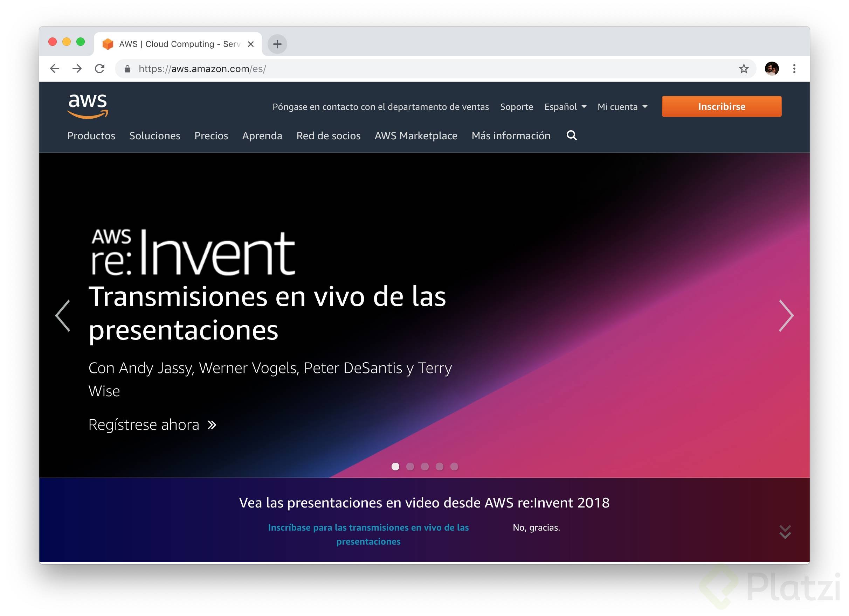Open the Aprenda menu
Screen dimensions: 849x616
pos(262,136)
